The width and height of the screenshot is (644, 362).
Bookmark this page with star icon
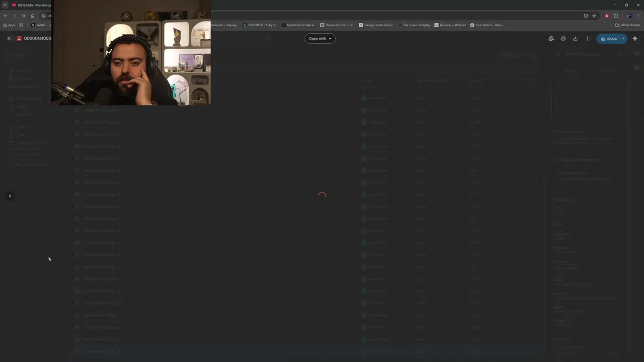click(x=594, y=16)
